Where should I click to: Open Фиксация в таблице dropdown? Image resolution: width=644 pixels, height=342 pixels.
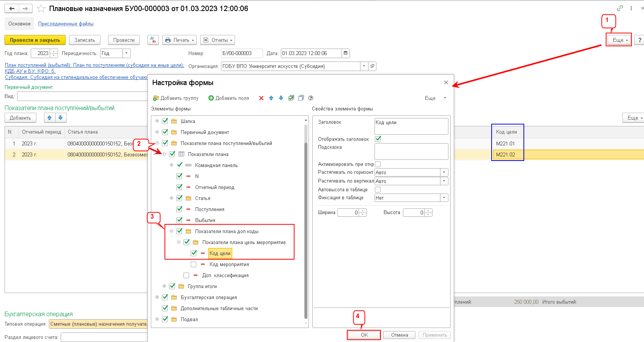click(444, 198)
